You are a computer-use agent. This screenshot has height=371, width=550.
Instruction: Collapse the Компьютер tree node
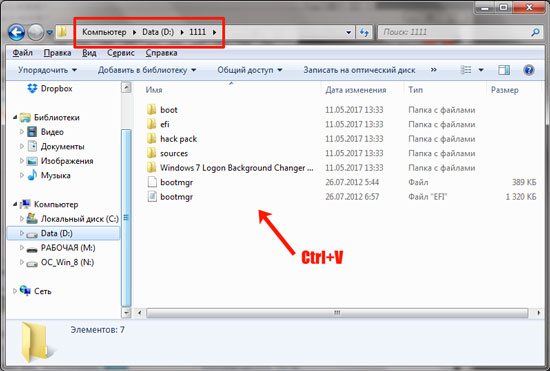click(15, 204)
